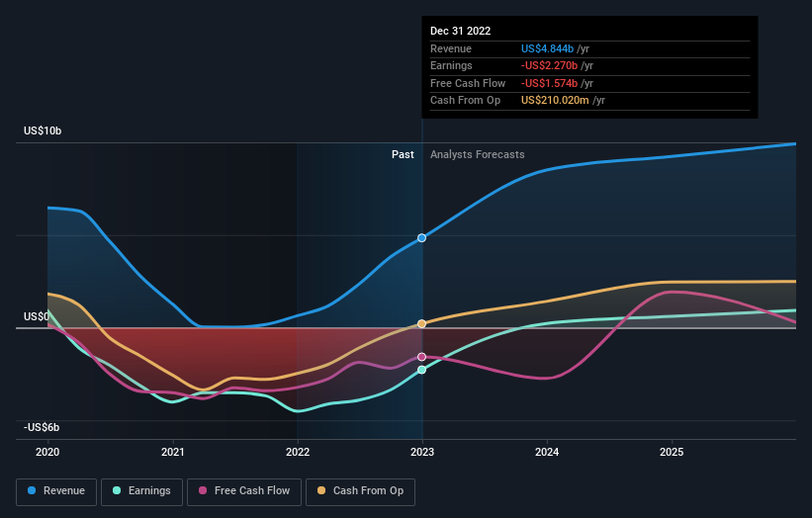Select the Revenue data point at 2023
The height and width of the screenshot is (518, 812).
pyautogui.click(x=422, y=238)
